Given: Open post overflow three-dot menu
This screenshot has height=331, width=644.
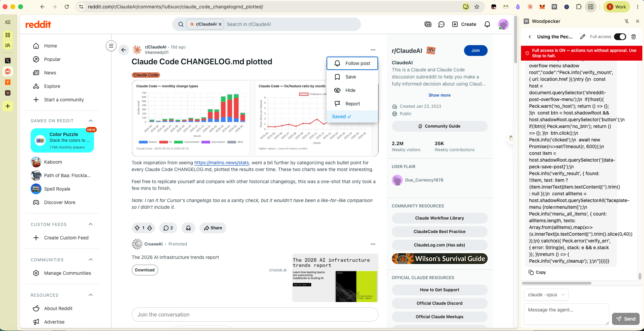Looking at the screenshot, I should 373,50.
